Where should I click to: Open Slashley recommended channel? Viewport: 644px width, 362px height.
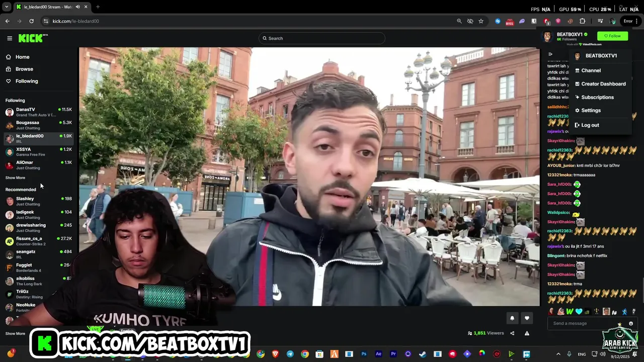coord(39,201)
